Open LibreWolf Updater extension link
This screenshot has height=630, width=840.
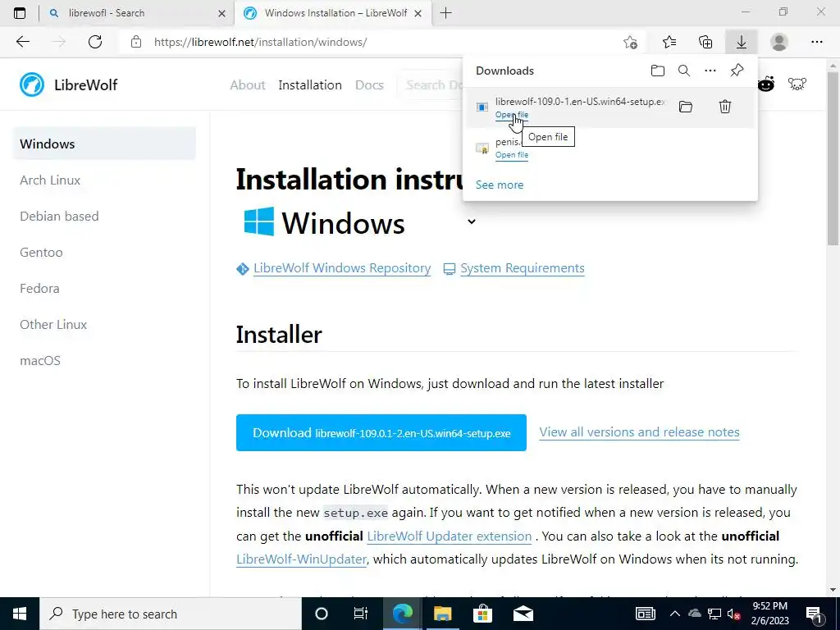coord(449,536)
